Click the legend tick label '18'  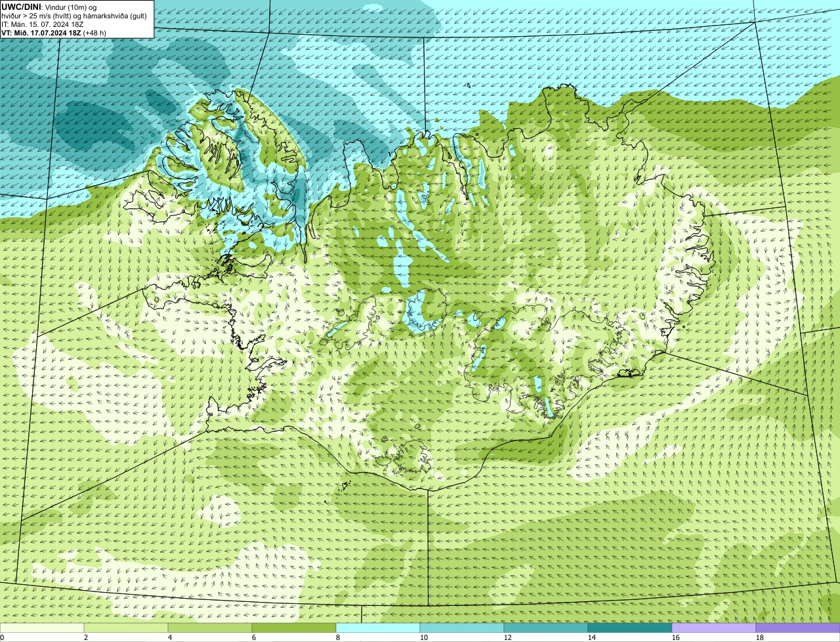click(760, 637)
